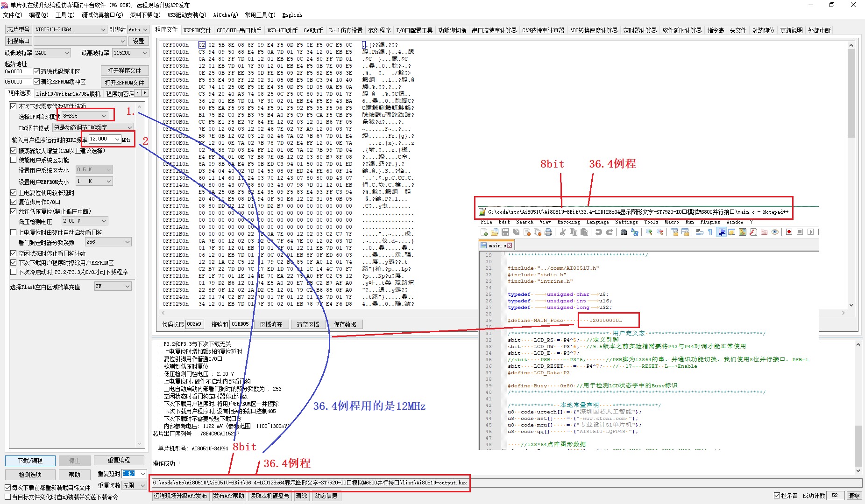865x504 pixels.
Task: Open the 文件(F) menu
Action: pyautogui.click(x=13, y=15)
